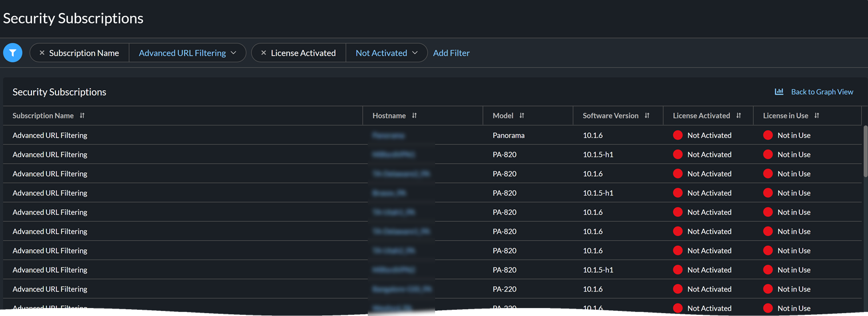The width and height of the screenshot is (868, 316).
Task: Click Not in Use text in the Panorama row
Action: [794, 135]
